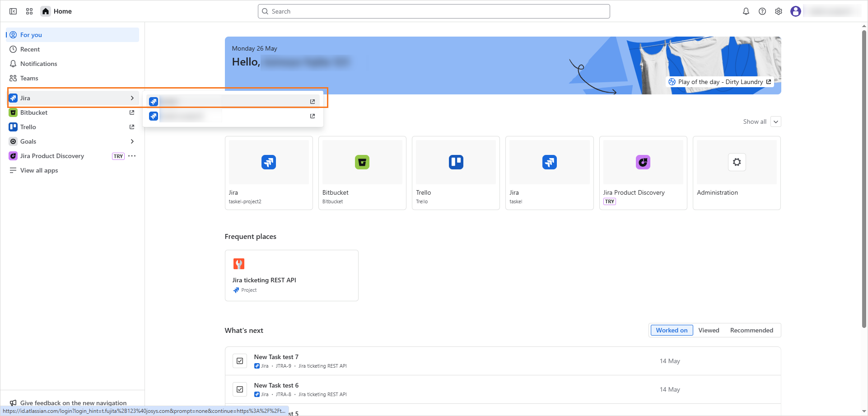Click the Bitbucket app card icon
This screenshot has width=868, height=416.
[362, 162]
